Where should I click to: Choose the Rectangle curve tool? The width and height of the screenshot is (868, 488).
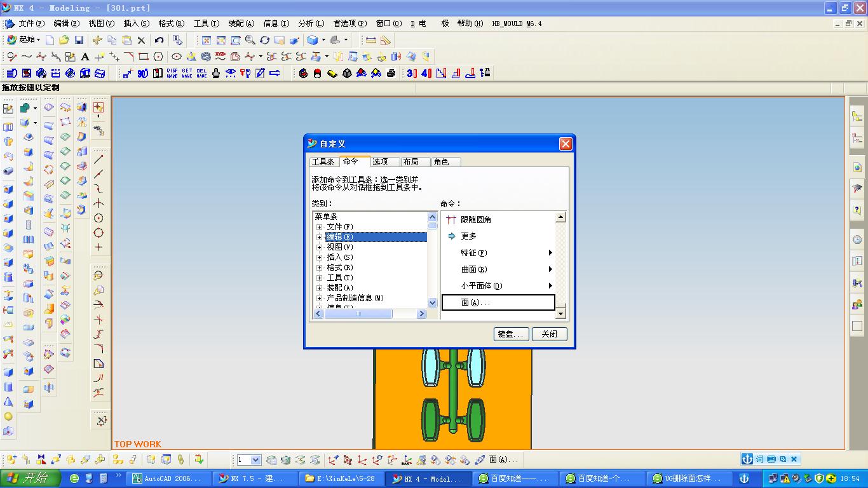(144, 57)
